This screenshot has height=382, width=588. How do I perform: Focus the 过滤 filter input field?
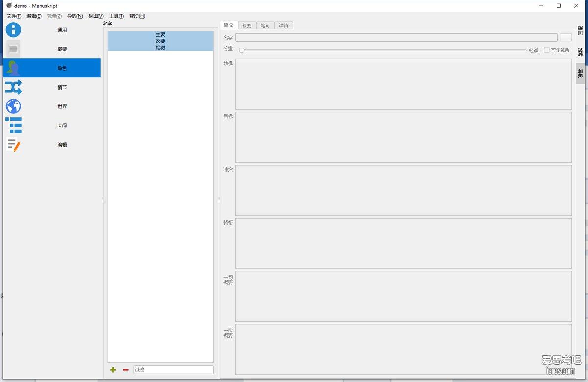(x=173, y=370)
